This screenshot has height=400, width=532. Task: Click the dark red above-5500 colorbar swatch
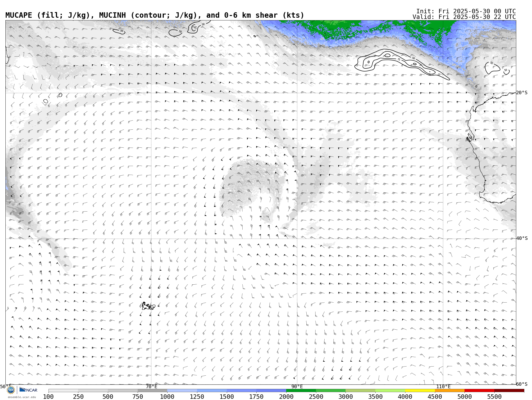coord(509,391)
